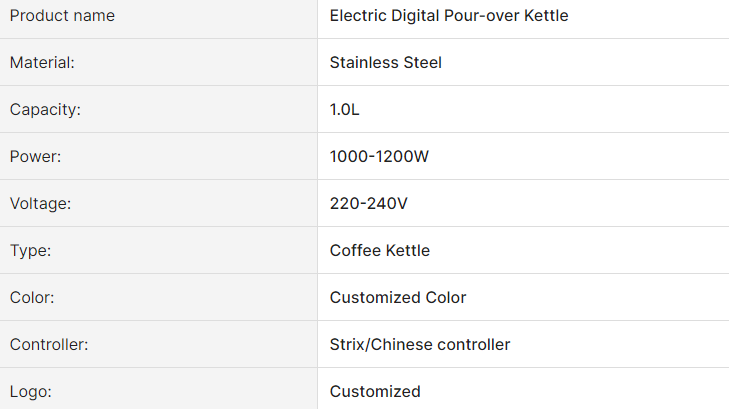This screenshot has height=409, width=729.
Task: Click the 'Material:' label cell
Action: coord(42,63)
